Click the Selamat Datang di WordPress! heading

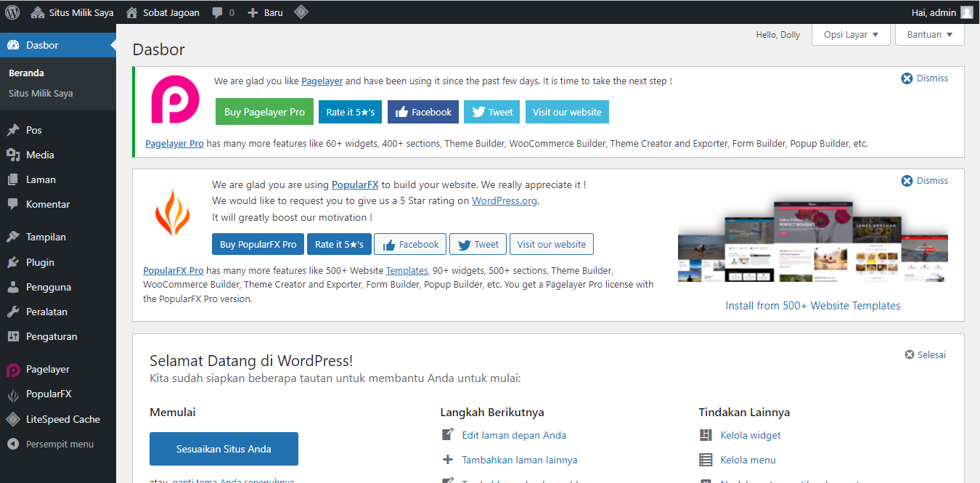[x=251, y=360]
